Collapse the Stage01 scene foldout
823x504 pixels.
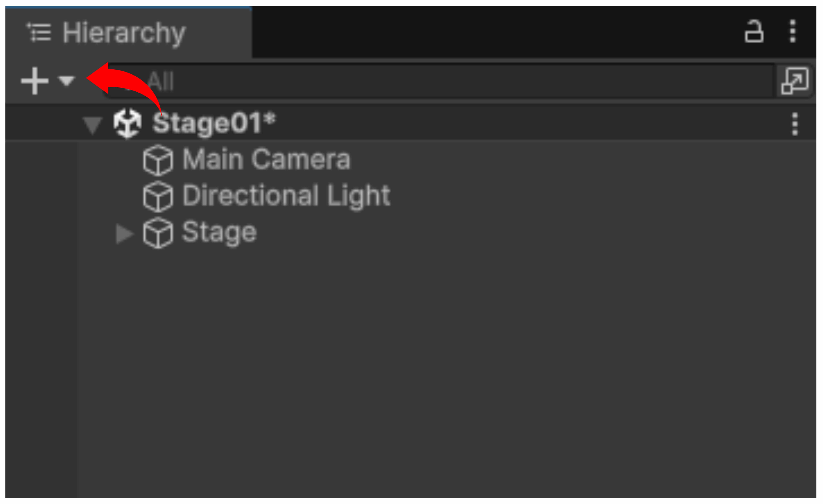92,125
